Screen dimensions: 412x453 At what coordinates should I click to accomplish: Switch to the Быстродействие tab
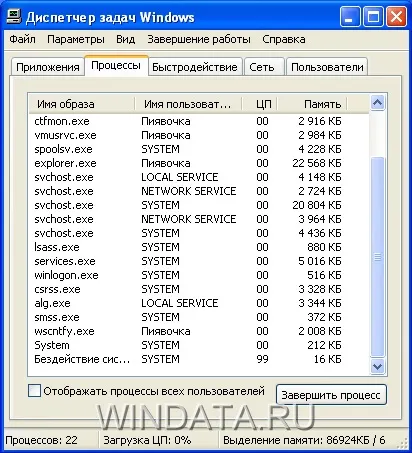[195, 67]
